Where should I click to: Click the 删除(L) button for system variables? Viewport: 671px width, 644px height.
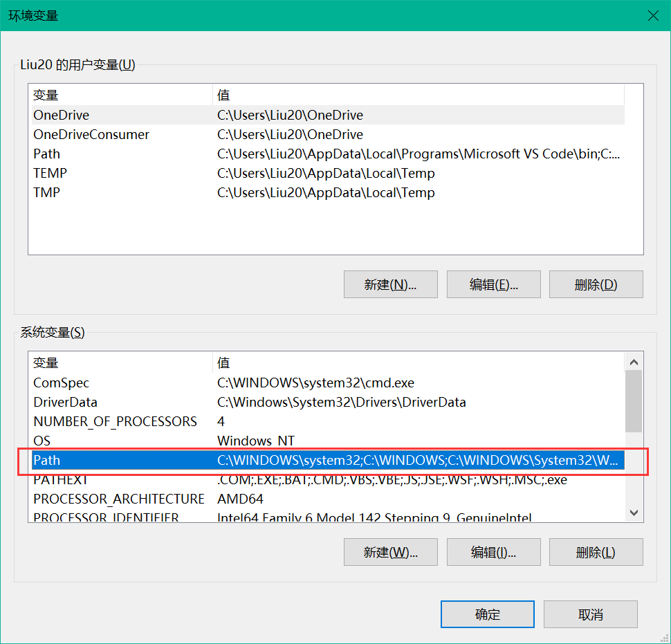[596, 552]
